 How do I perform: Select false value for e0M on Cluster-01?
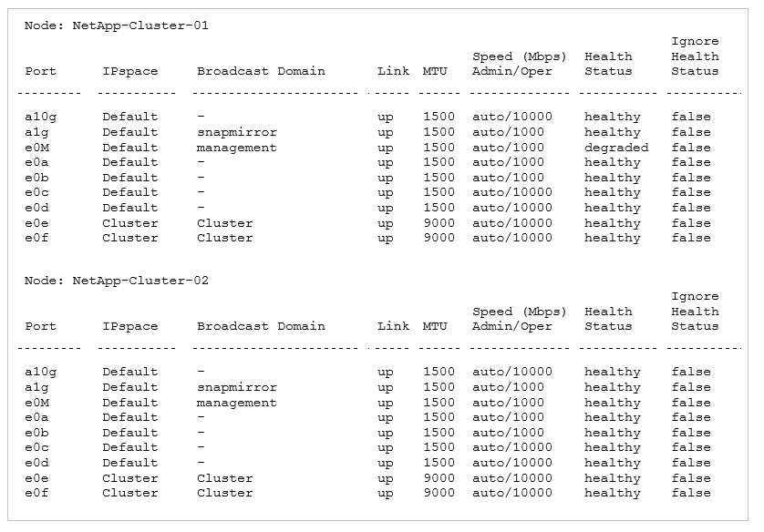pos(691,148)
